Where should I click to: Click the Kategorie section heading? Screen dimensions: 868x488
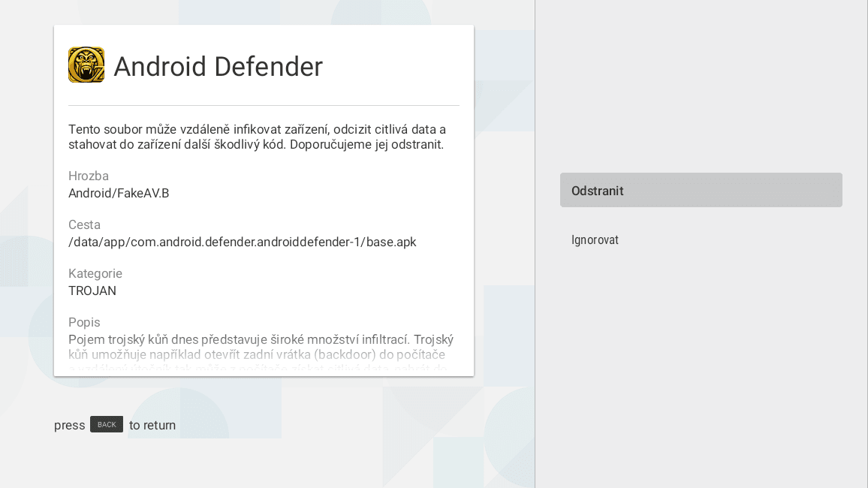pos(95,273)
